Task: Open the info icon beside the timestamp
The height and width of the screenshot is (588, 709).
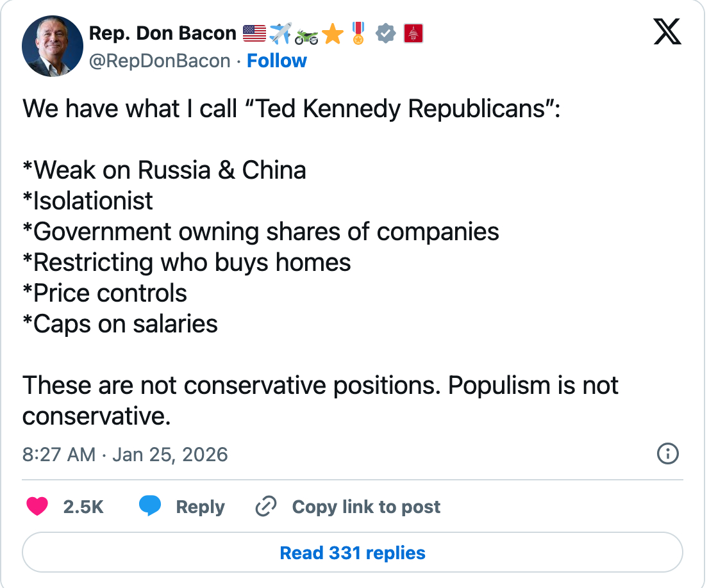Action: click(x=668, y=454)
